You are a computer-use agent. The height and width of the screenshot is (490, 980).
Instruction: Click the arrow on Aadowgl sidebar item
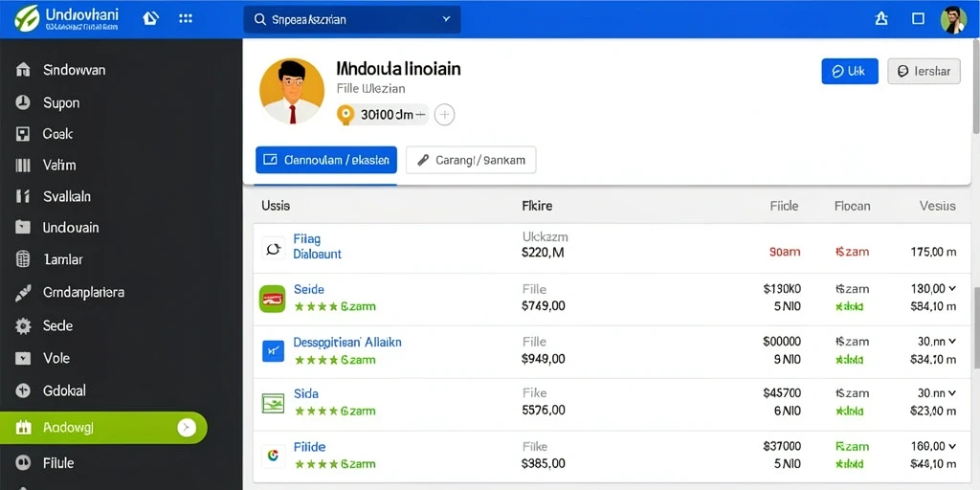coord(187,428)
